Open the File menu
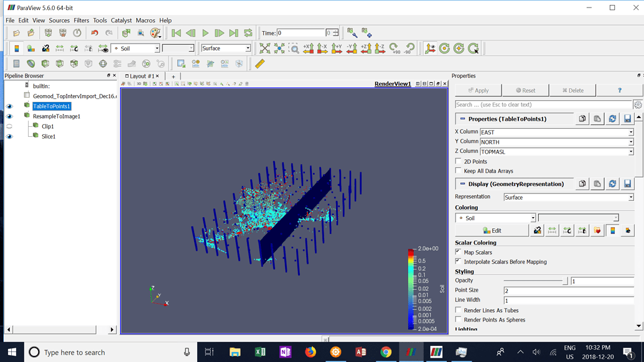The image size is (644, 362). click(10, 20)
